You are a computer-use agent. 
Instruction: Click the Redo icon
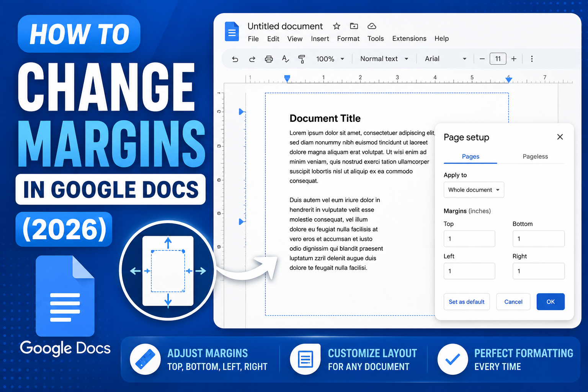tap(252, 59)
